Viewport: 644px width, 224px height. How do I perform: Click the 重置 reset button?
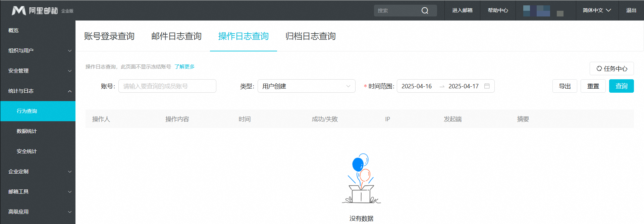tap(593, 86)
